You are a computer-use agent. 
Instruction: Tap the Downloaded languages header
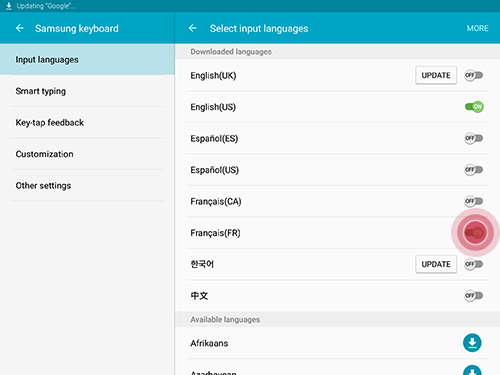coord(231,52)
